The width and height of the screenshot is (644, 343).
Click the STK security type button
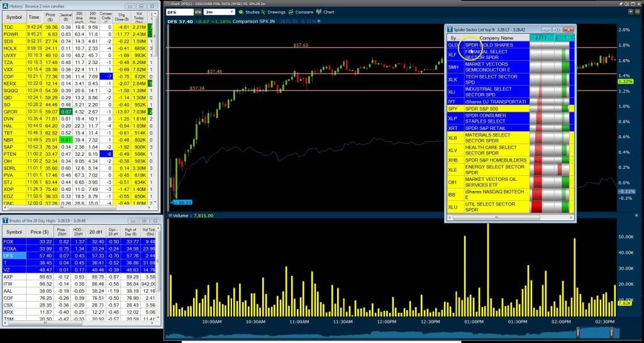click(x=198, y=13)
